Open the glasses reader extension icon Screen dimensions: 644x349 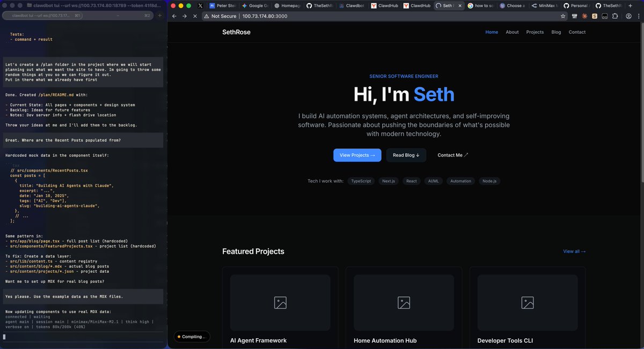pyautogui.click(x=605, y=16)
